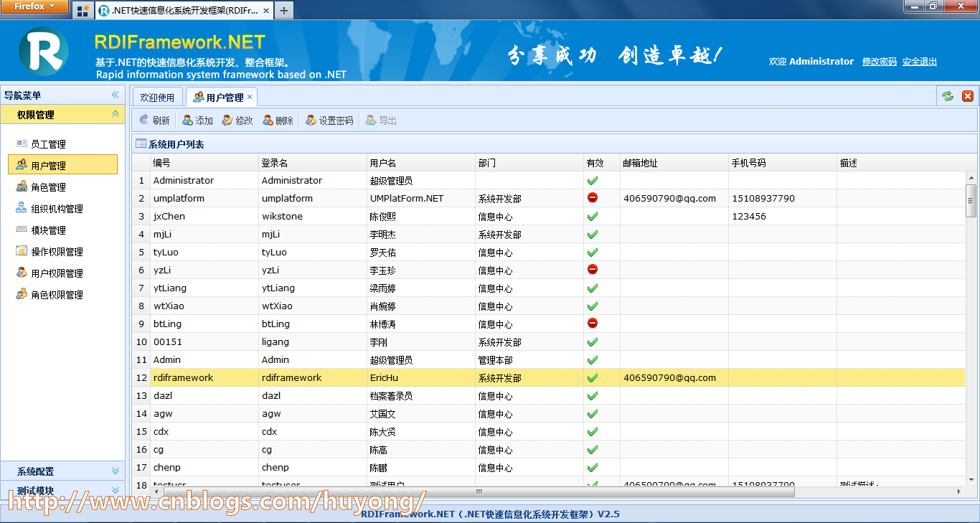Click the 修改密码 link
This screenshot has width=980, height=523.
(880, 62)
